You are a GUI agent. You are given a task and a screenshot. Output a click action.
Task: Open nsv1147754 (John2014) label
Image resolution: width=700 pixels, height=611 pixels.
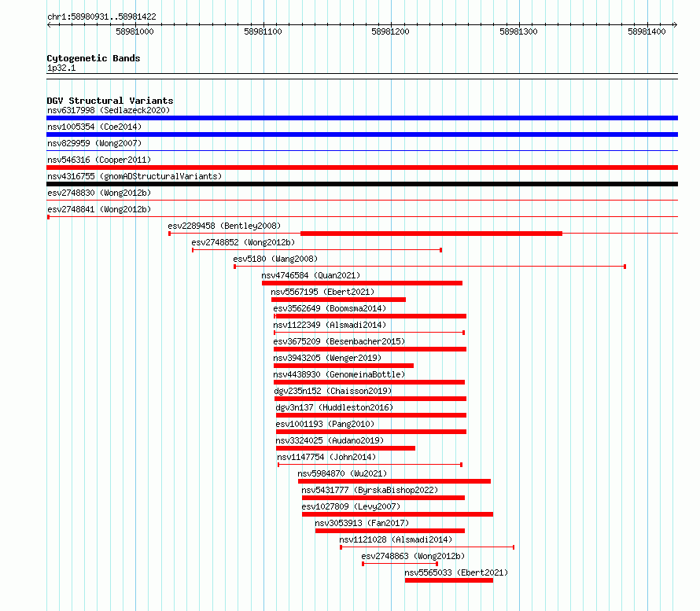[x=326, y=457]
